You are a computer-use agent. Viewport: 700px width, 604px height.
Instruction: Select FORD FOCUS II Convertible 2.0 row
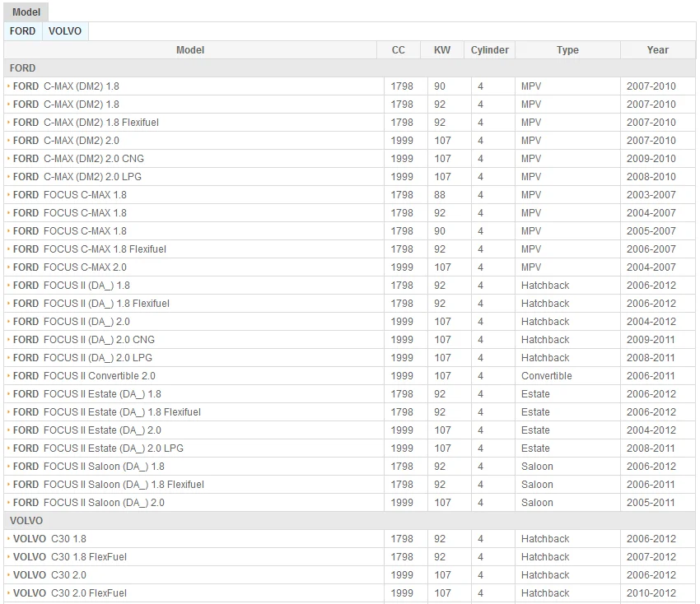[349, 376]
